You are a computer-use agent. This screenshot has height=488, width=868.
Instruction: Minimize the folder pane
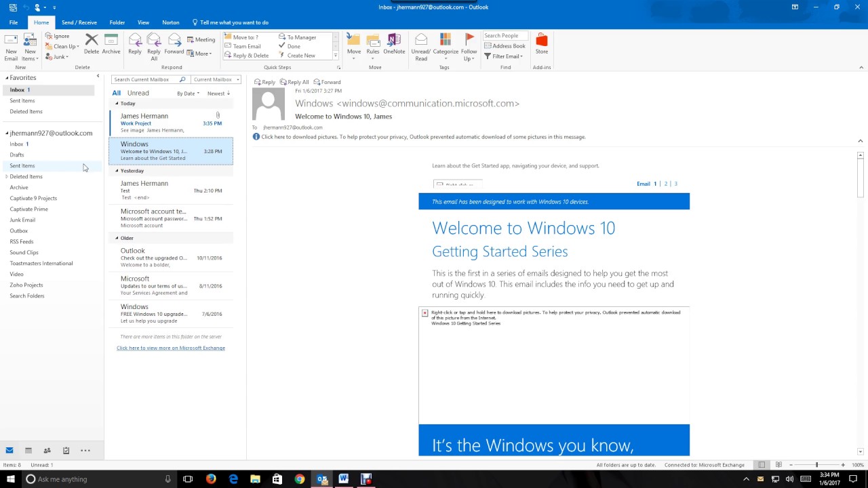tap(98, 76)
